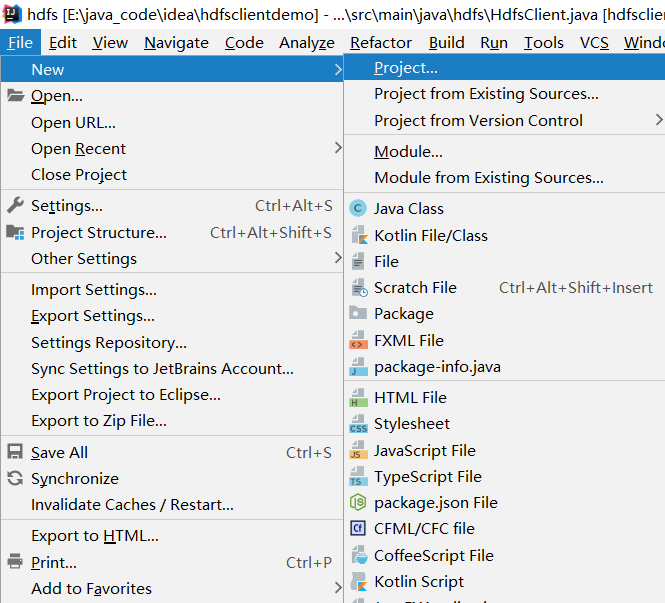Open the Navigate menu
The image size is (665, 603).
176,42
